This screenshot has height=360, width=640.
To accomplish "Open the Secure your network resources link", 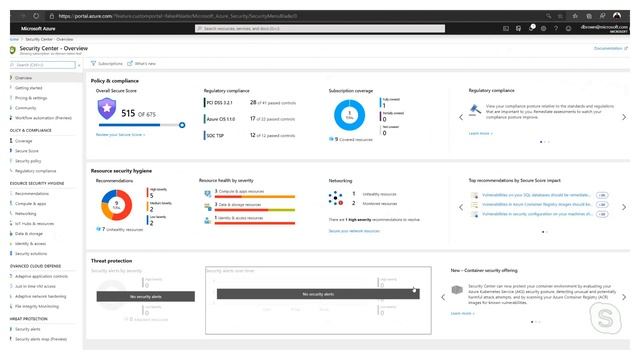I will click(x=354, y=231).
